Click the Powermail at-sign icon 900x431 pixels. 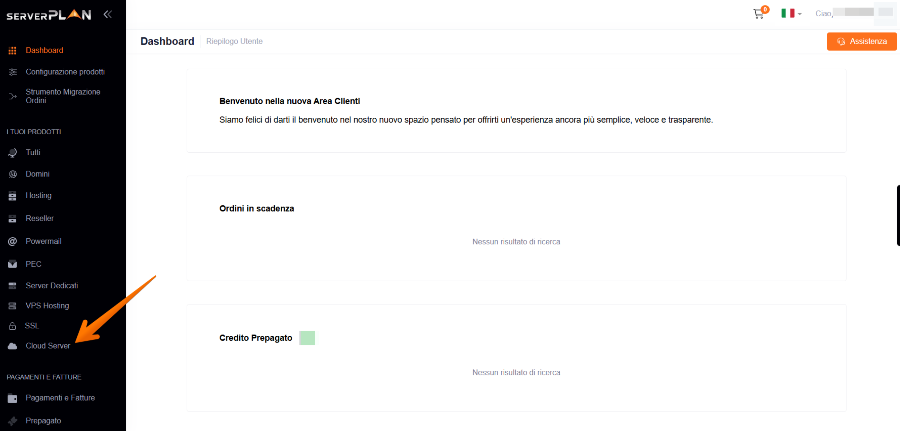[12, 241]
